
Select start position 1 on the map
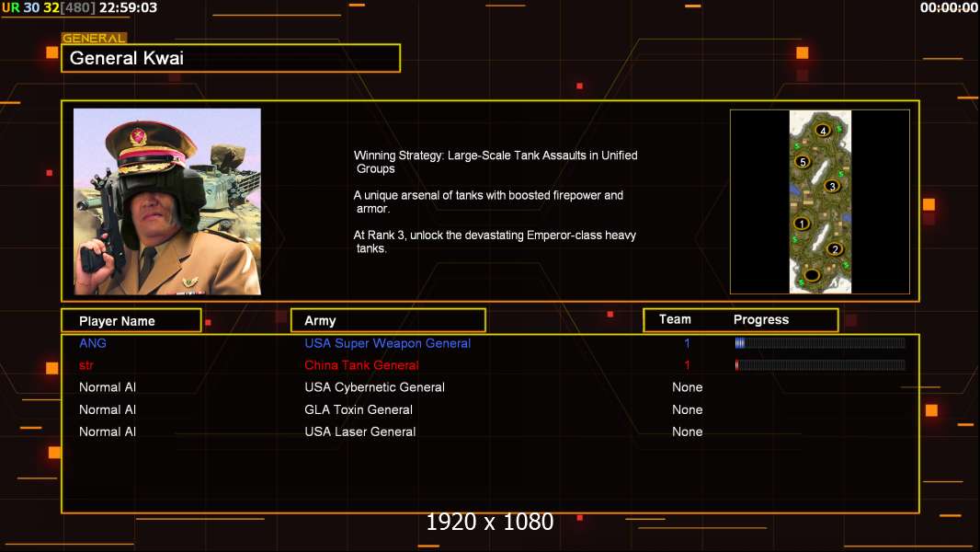(802, 224)
